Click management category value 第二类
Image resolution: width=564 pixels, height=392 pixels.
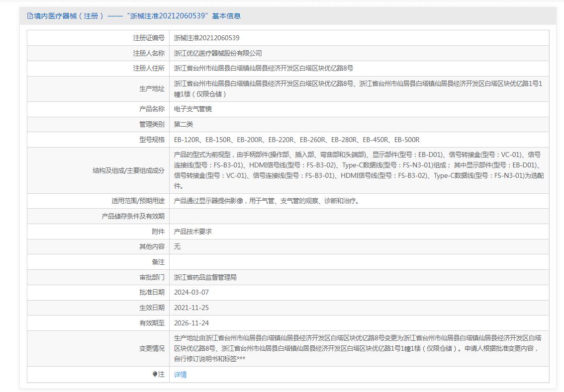[184, 124]
